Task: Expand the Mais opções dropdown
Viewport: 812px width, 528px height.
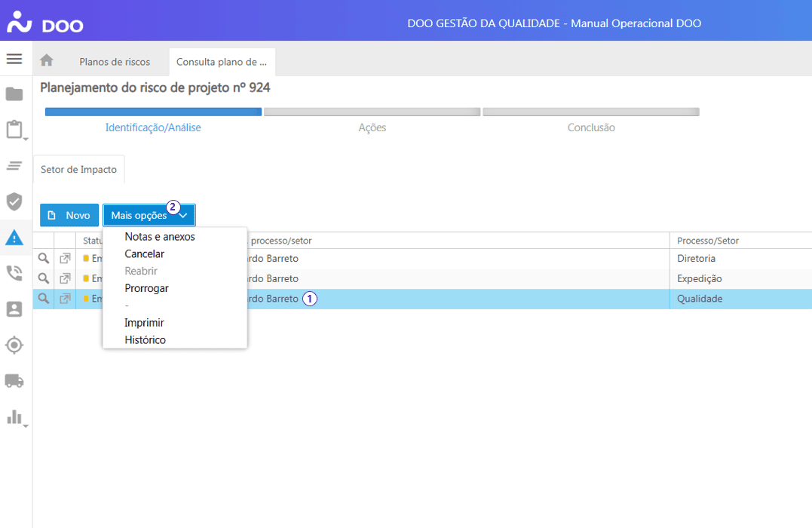Action: [149, 216]
